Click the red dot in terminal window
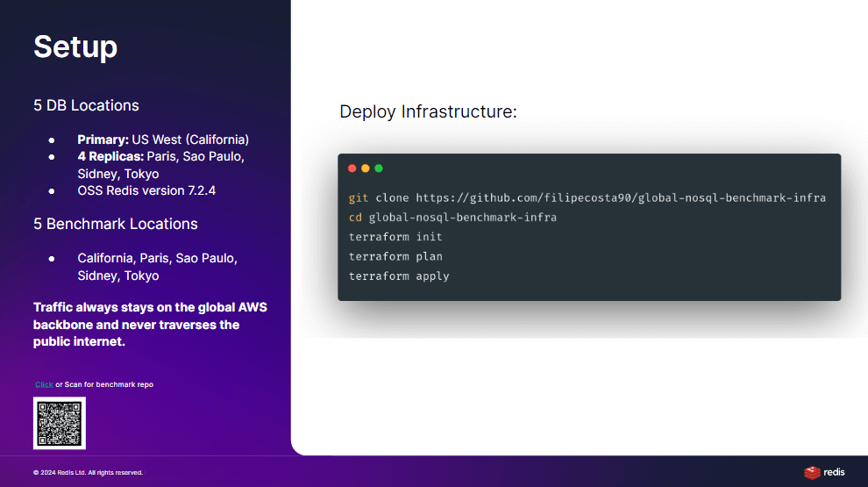 tap(352, 168)
